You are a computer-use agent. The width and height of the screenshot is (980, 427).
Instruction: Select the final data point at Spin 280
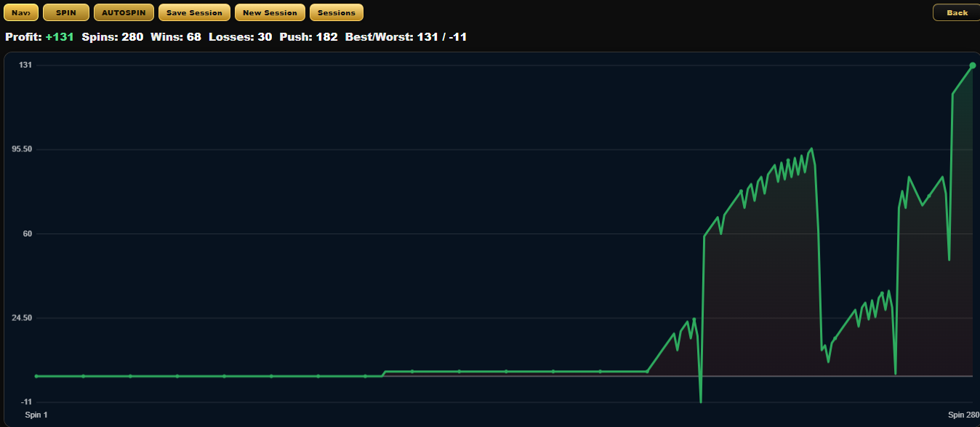click(973, 65)
